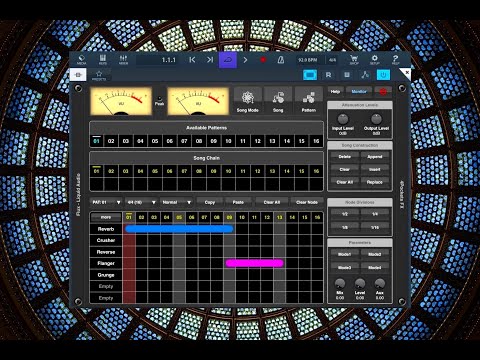Image resolution: width=480 pixels, height=360 pixels.
Task: Select the Song icon button
Action: point(278,100)
